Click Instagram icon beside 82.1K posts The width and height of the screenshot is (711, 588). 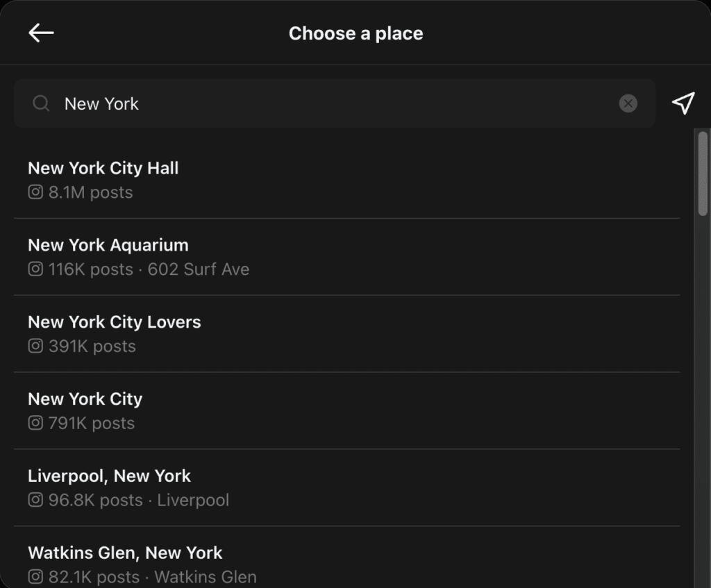click(x=35, y=577)
